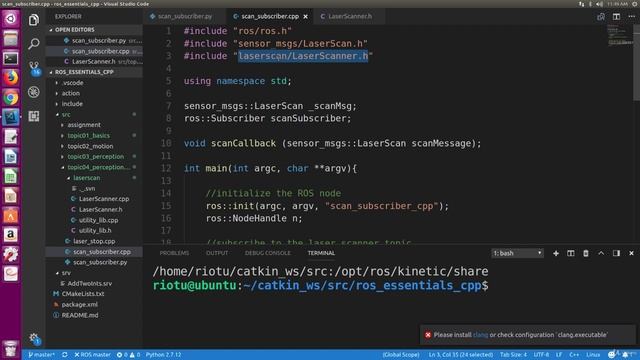Image resolution: width=640 pixels, height=360 pixels.
Task: Click the open changes icon in editor toolbar
Action: (x=601, y=16)
